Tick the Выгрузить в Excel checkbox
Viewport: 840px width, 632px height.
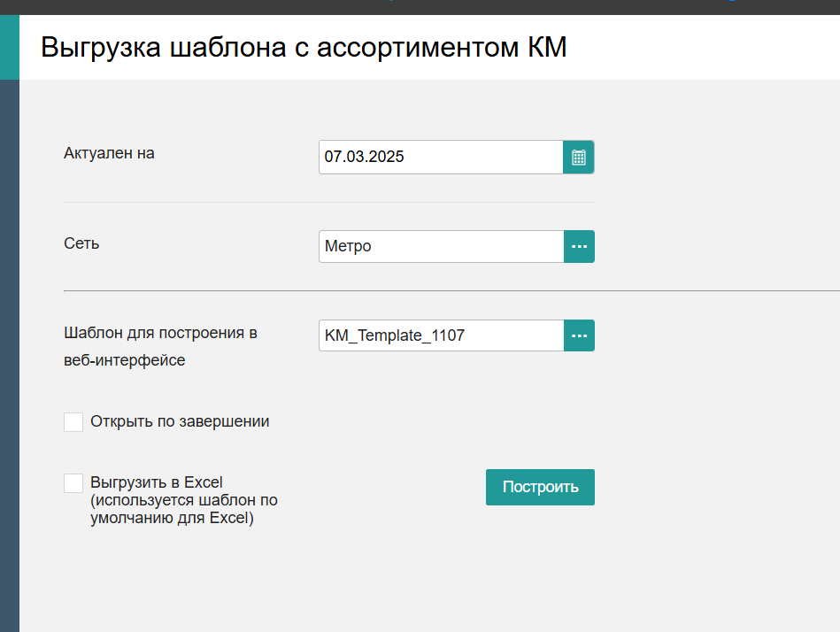click(73, 483)
